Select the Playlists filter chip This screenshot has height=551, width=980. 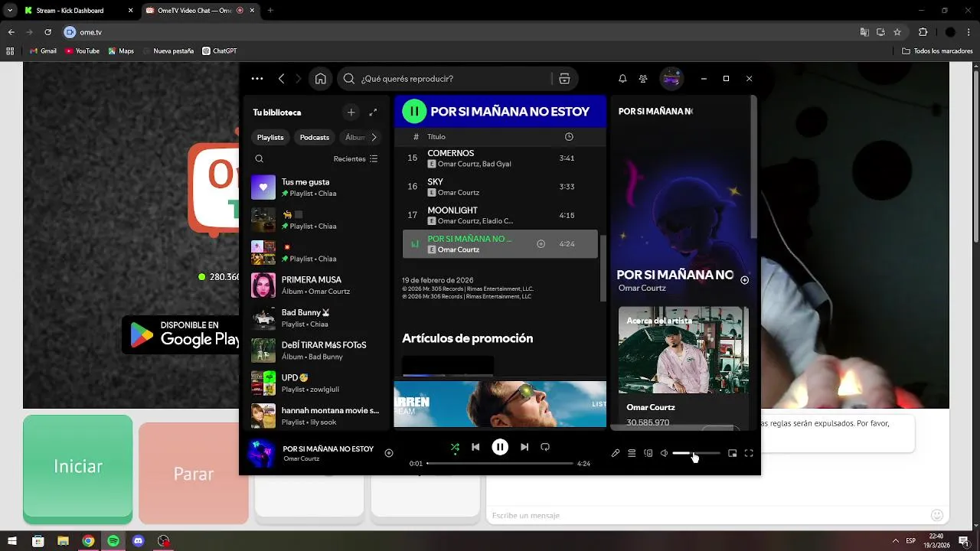270,137
